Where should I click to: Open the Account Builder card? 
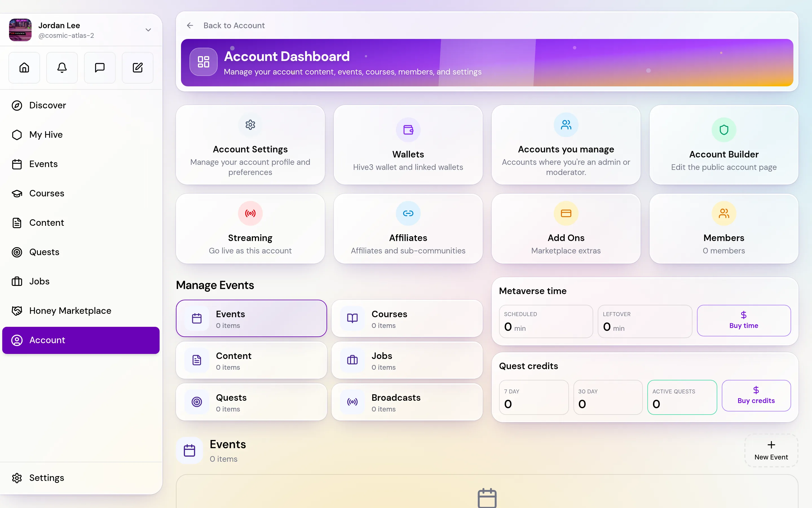tap(724, 145)
